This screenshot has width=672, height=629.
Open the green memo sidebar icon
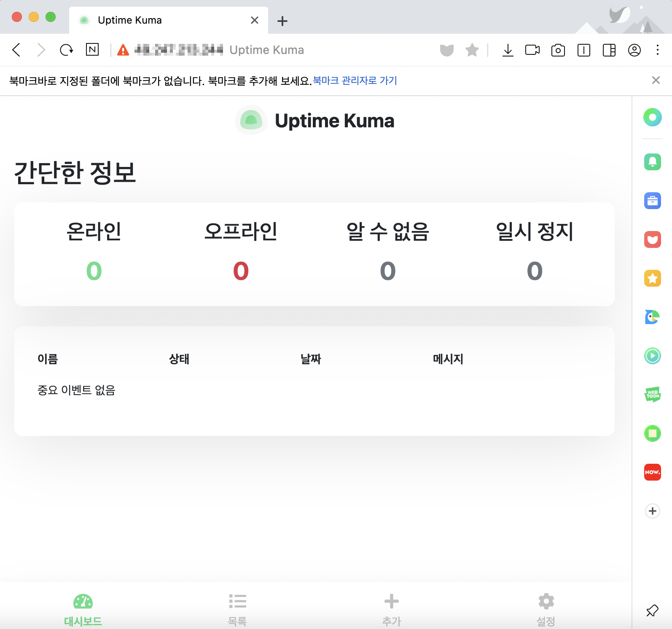tap(653, 433)
